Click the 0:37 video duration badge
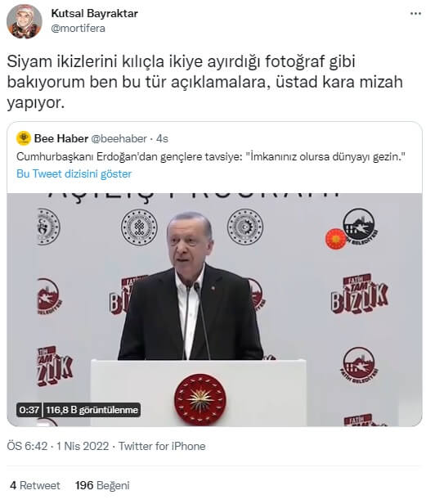Screen dimensions: 435x504 point(29,410)
